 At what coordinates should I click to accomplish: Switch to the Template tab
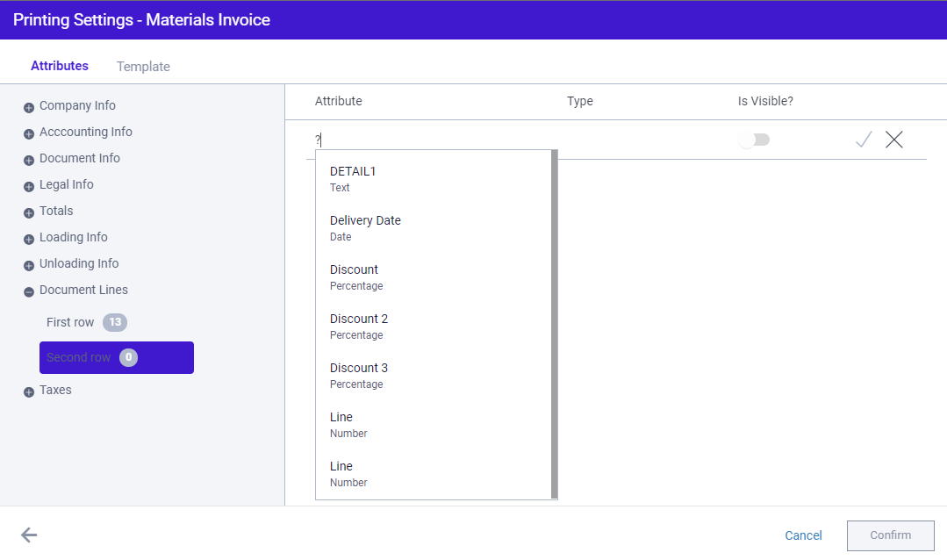coord(143,67)
